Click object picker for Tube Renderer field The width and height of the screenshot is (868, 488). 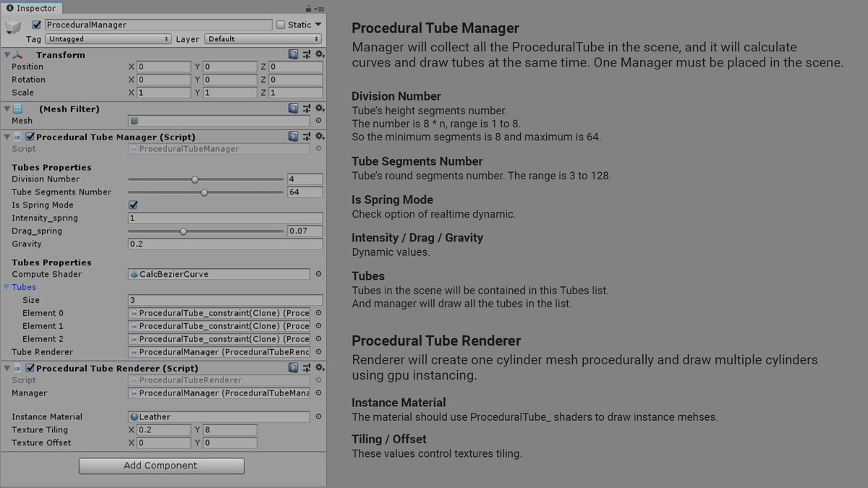coord(318,352)
